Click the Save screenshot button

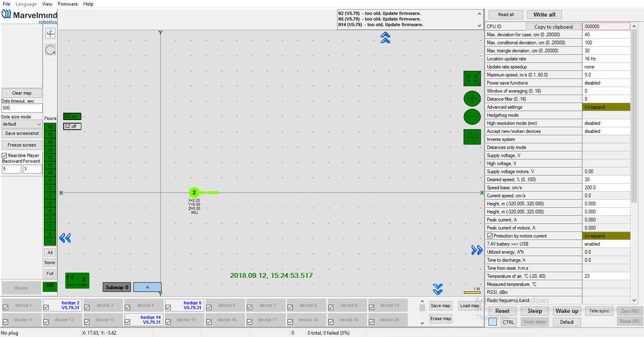point(22,133)
